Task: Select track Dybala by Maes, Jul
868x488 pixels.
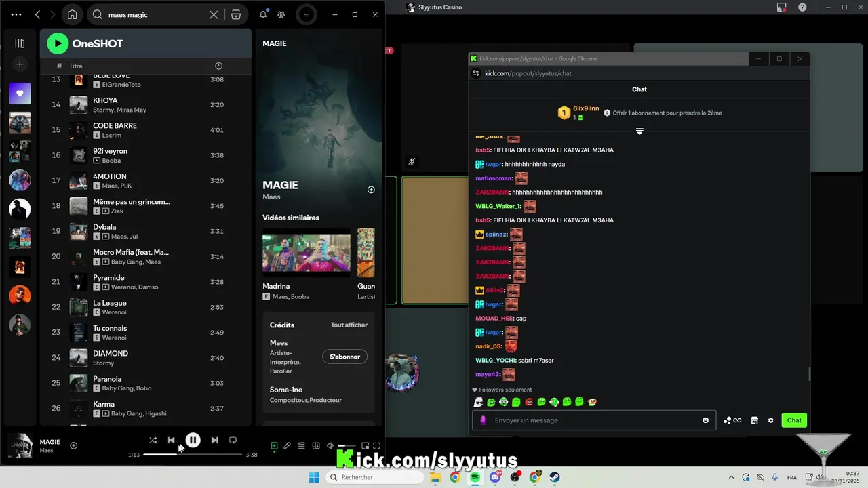Action: pos(145,231)
